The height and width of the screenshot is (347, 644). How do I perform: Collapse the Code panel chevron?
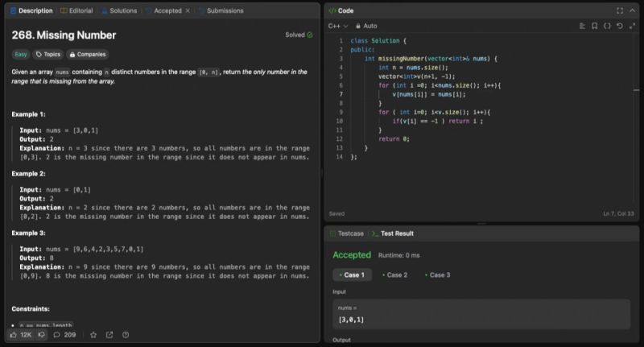633,10
